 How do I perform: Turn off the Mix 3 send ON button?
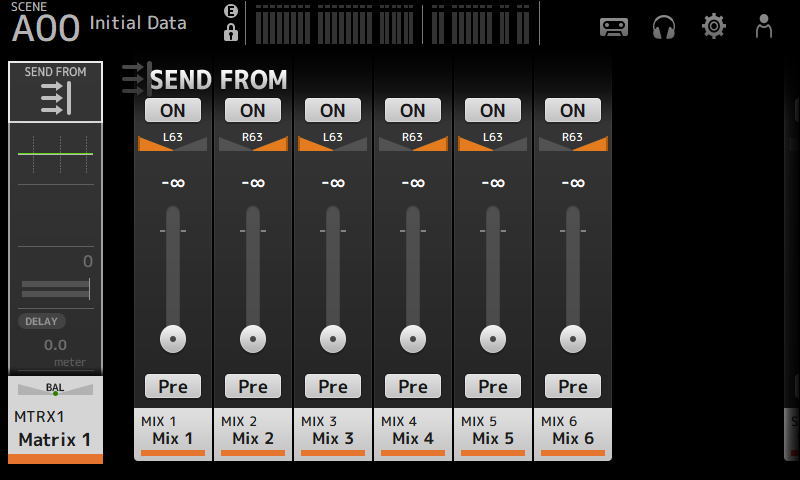click(333, 110)
